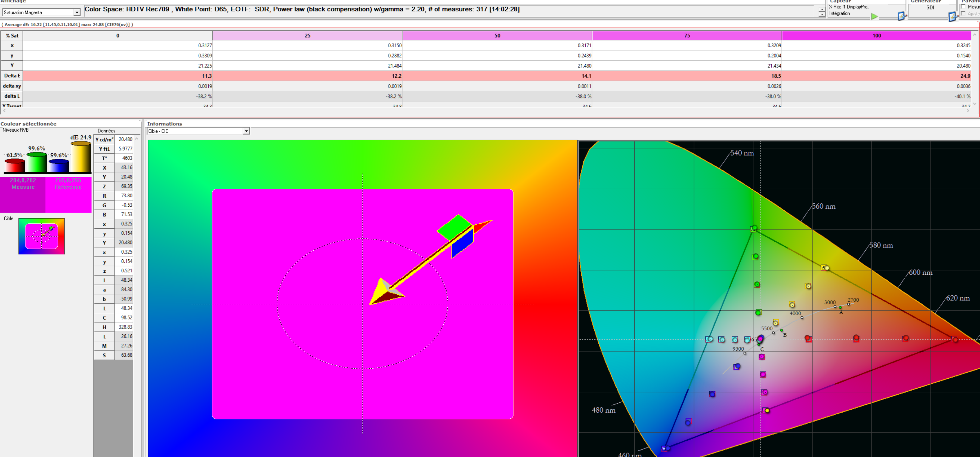
Task: Click down arrow of color space info spinner
Action: pos(822,14)
